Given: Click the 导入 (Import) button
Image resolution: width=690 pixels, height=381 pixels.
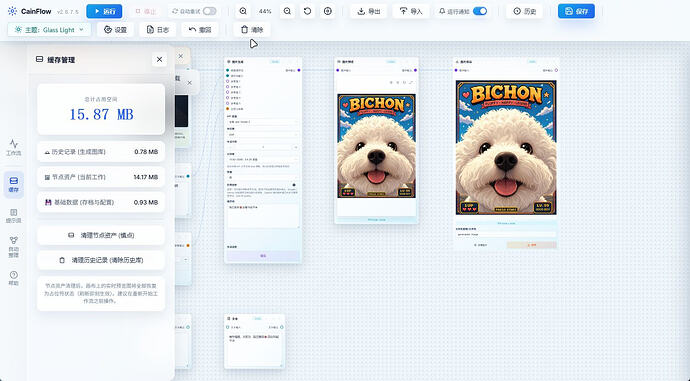Looking at the screenshot, I should [411, 11].
